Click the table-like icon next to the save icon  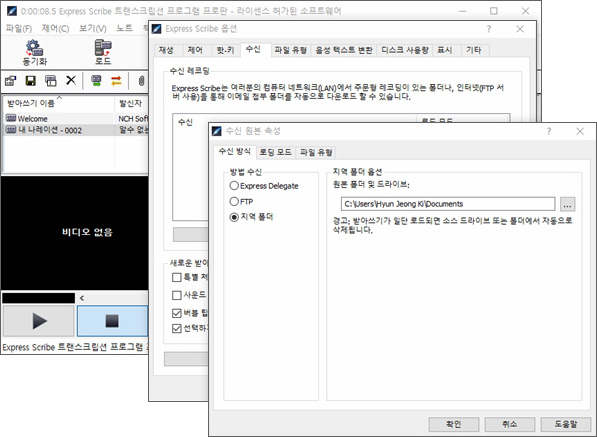pos(51,81)
